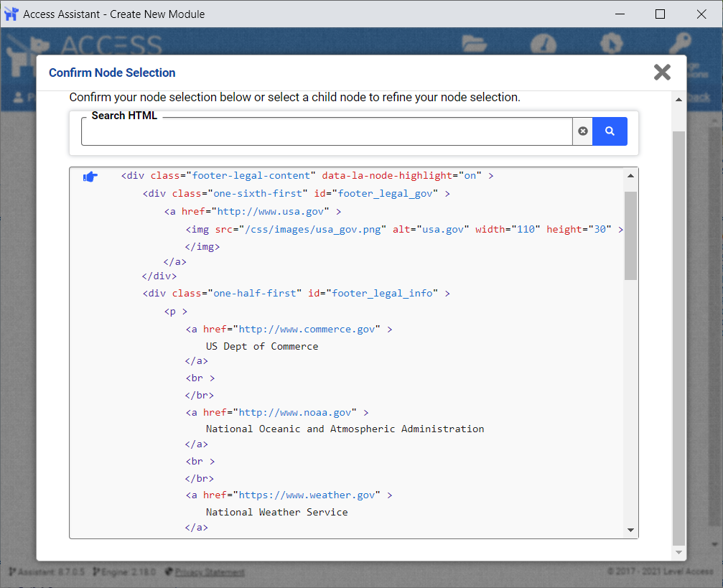723x588 pixels.
Task: Select the footer-legal-content div node
Action: point(307,176)
